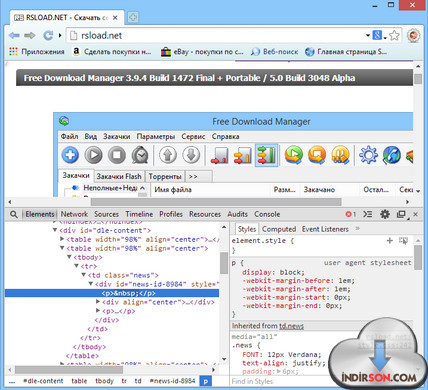Click the Move up arrow icon
This screenshot has height=390, width=428.
168,155
